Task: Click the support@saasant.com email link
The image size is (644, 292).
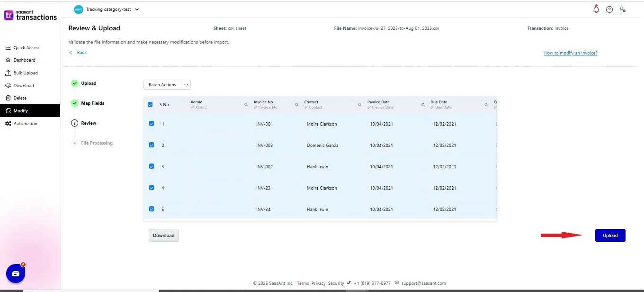Action: [x=423, y=283]
